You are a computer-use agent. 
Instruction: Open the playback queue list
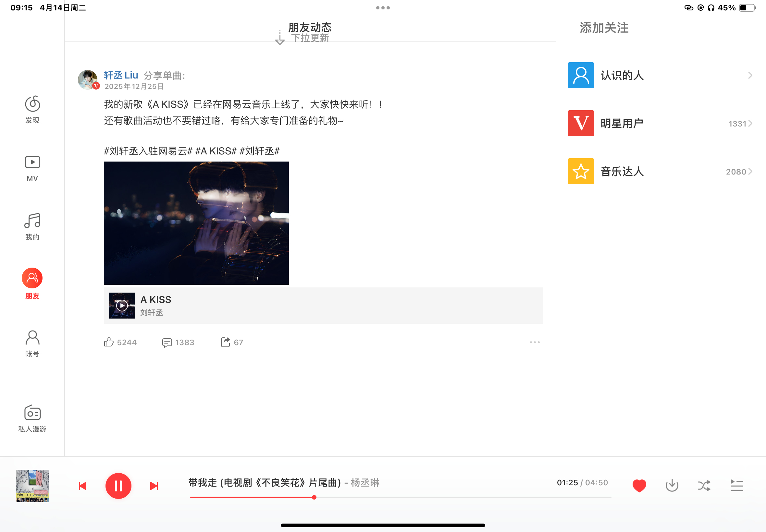click(737, 486)
